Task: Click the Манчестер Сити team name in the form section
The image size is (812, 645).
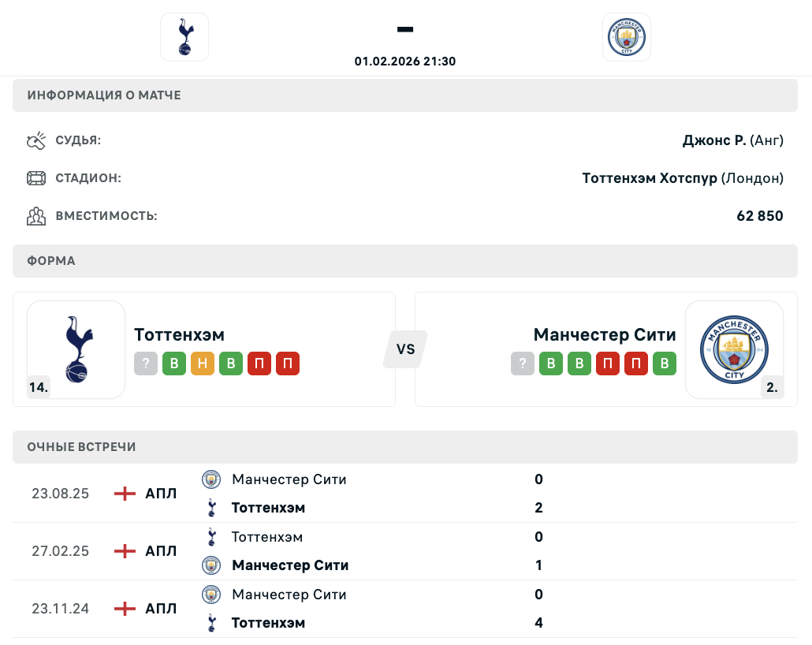Action: (x=605, y=334)
